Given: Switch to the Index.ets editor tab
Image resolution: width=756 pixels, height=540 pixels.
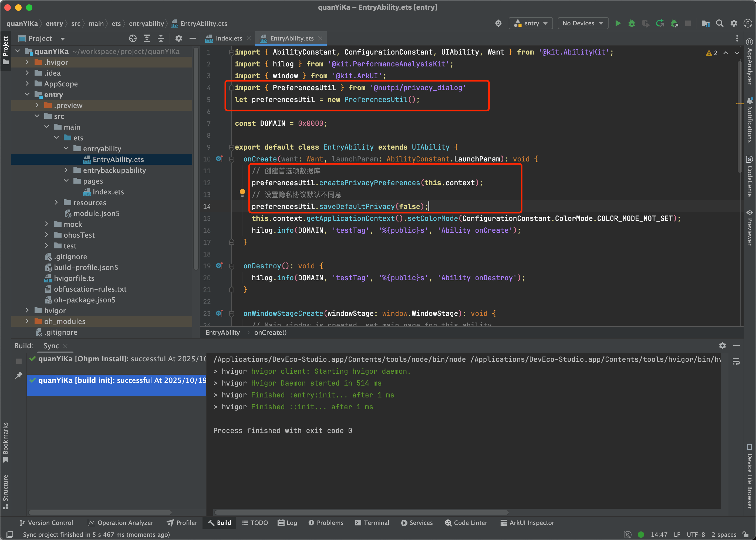Looking at the screenshot, I should (x=228, y=39).
